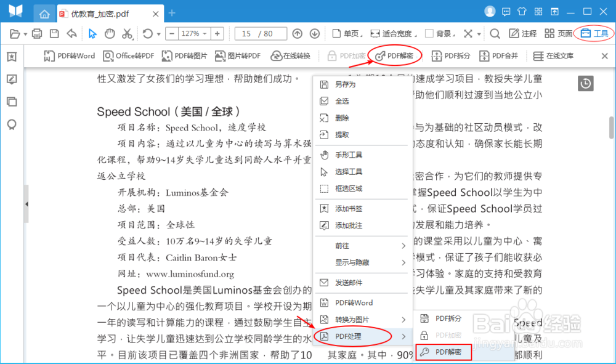The image size is (616, 364).
Task: Click PDF合并 merge tool
Action: [x=498, y=56]
